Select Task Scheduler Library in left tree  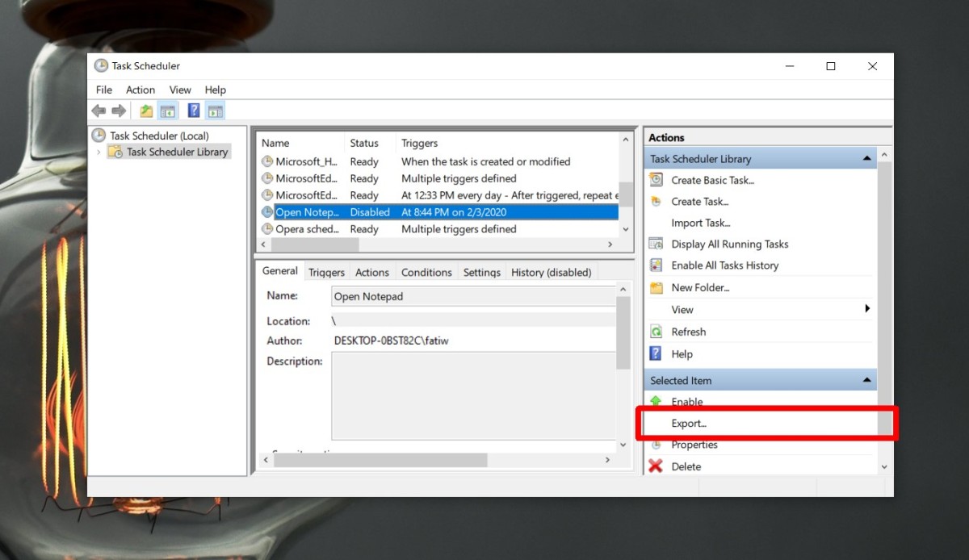click(174, 152)
